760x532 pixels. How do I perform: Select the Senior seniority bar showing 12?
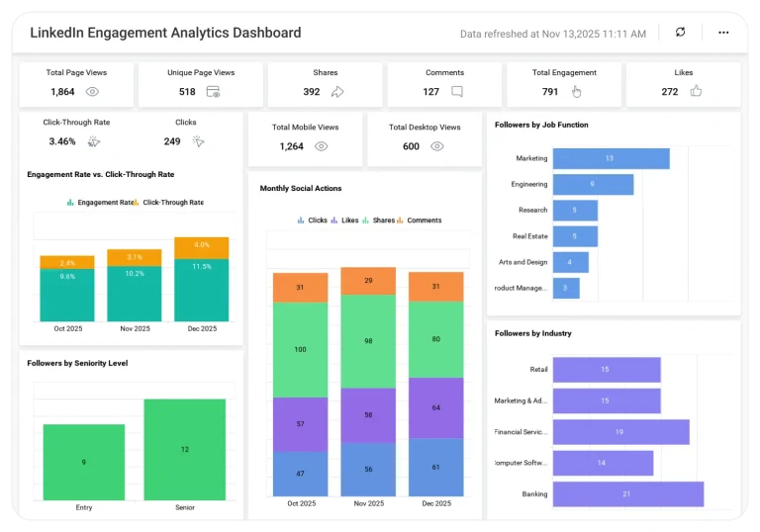[185, 450]
